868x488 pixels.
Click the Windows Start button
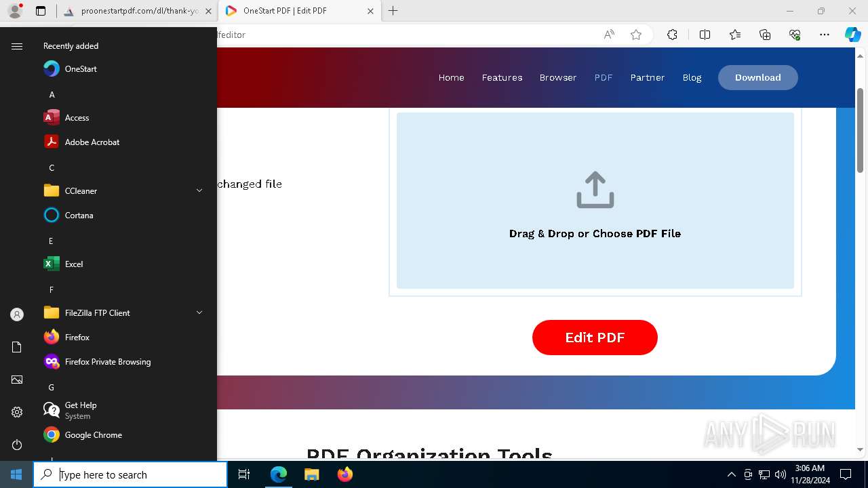coord(16,474)
